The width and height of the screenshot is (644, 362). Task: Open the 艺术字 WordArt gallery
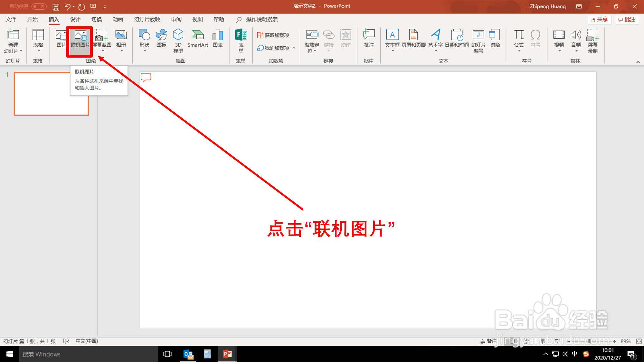[435, 40]
